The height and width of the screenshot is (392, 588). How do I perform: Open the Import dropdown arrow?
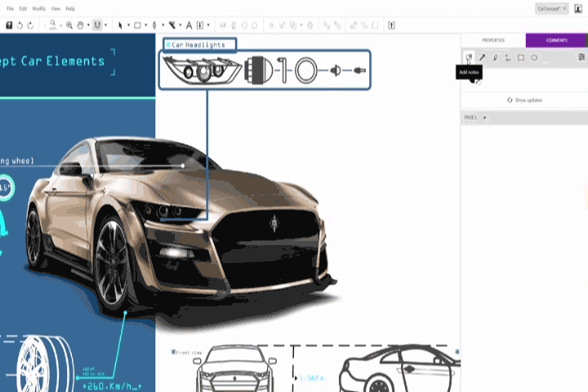(x=208, y=25)
